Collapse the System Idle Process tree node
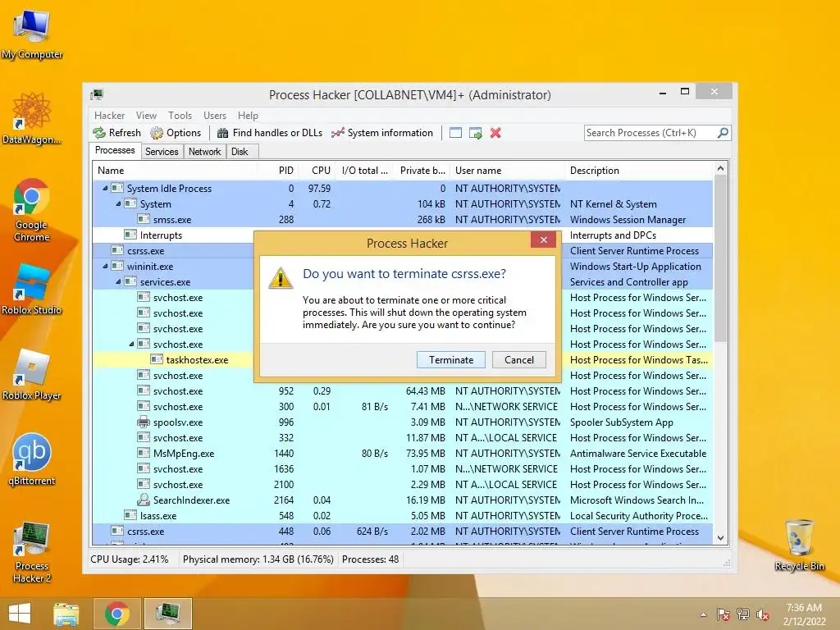This screenshot has width=840, height=630. pos(105,188)
